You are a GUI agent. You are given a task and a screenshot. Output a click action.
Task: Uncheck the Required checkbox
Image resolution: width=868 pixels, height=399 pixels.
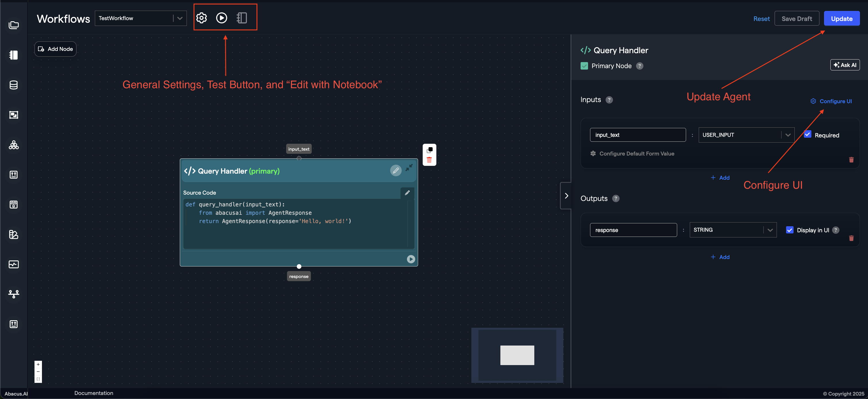(808, 135)
